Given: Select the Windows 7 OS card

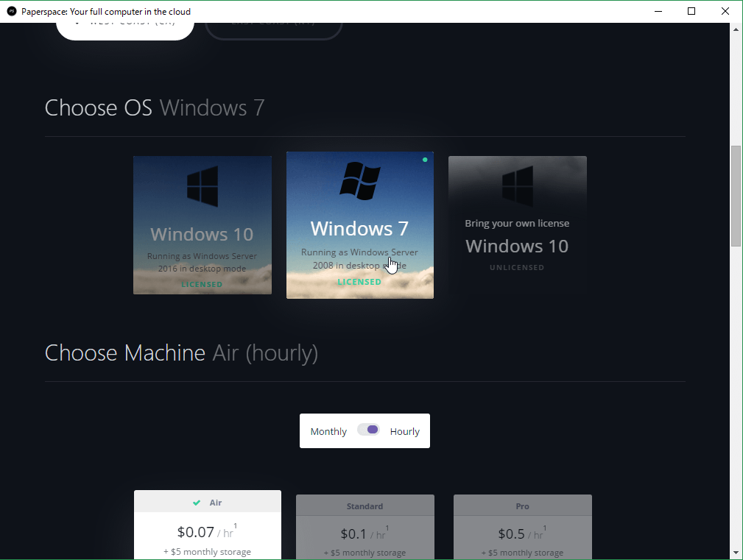Looking at the screenshot, I should [359, 225].
